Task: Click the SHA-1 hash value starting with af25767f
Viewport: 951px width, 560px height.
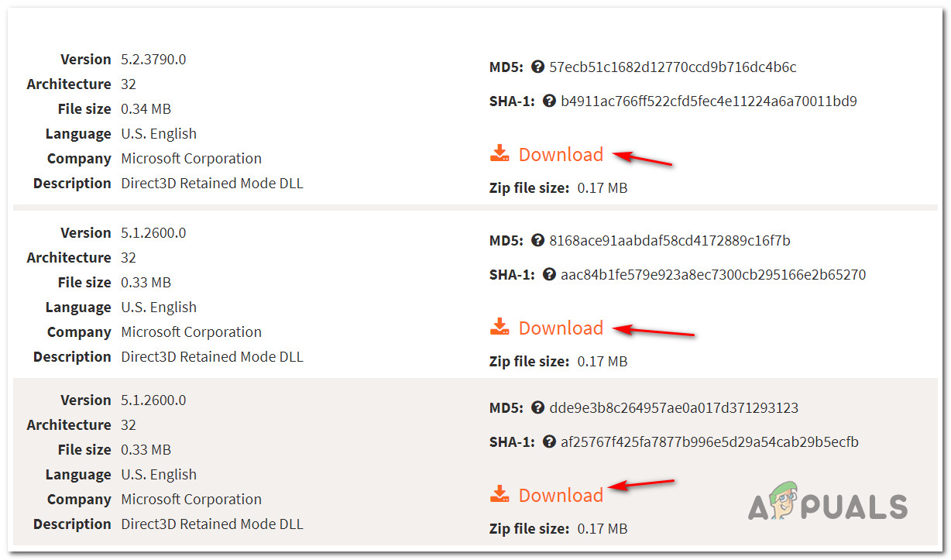Action: tap(709, 442)
